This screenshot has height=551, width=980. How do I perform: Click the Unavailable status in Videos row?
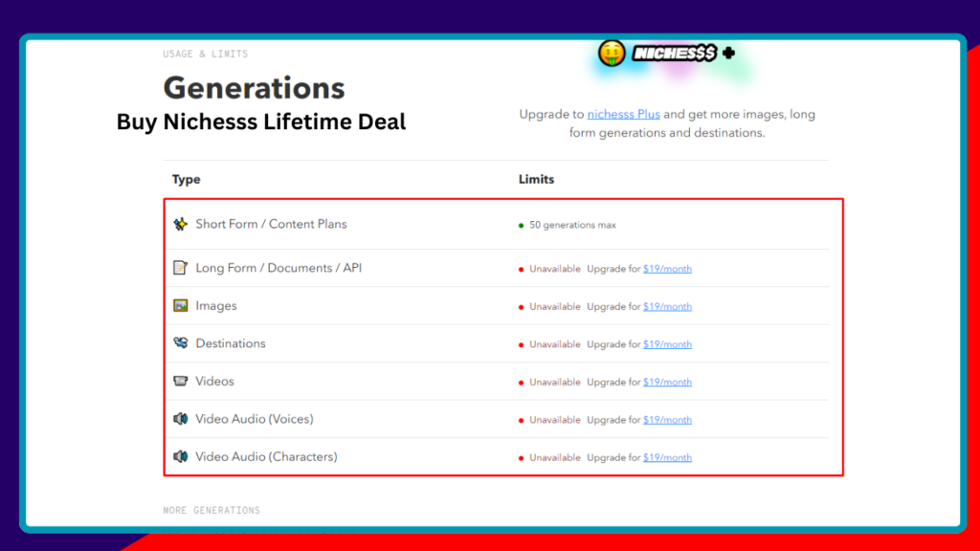click(555, 383)
